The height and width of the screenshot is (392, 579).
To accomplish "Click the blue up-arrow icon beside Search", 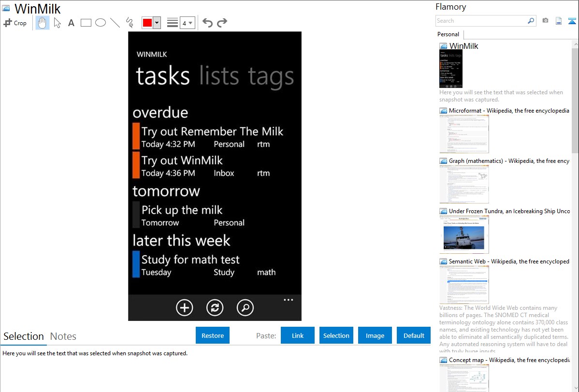I will coord(572,21).
